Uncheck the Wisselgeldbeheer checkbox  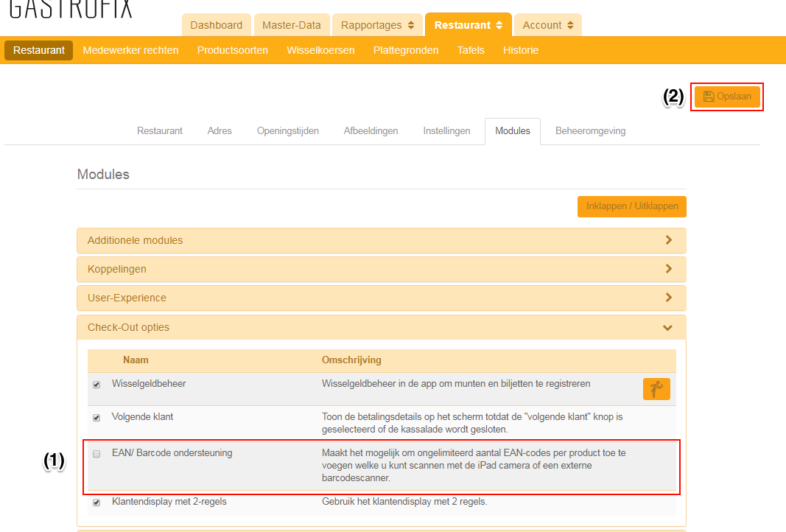[x=97, y=385]
